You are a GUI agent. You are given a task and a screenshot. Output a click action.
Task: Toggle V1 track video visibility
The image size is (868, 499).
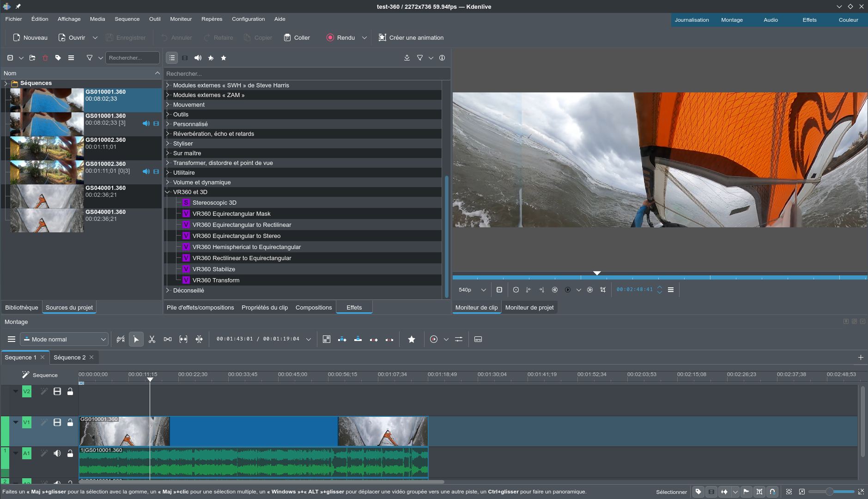(57, 422)
